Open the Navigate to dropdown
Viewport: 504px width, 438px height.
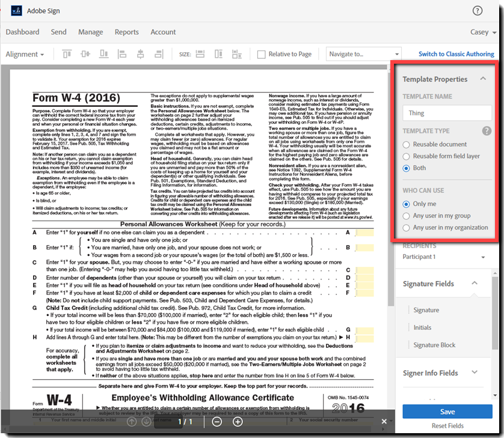click(x=363, y=54)
